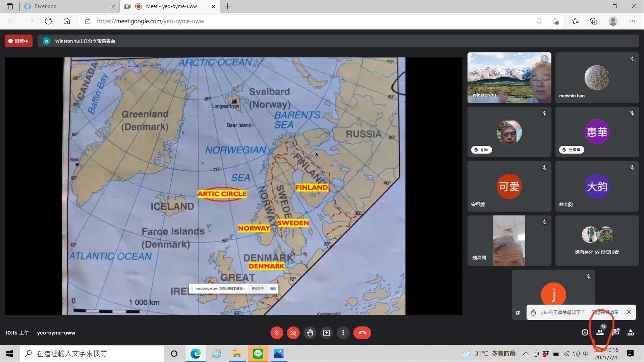Open Windows notification center
This screenshot has width=644, height=362.
(630, 354)
